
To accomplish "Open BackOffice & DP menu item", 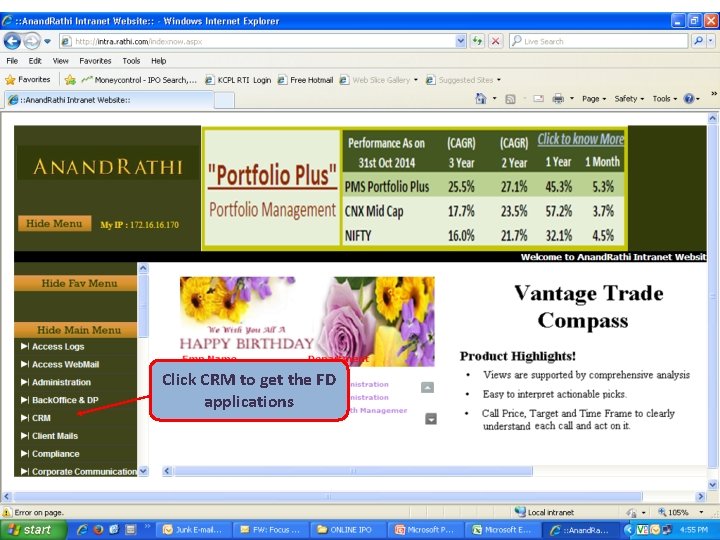I will point(59,400).
